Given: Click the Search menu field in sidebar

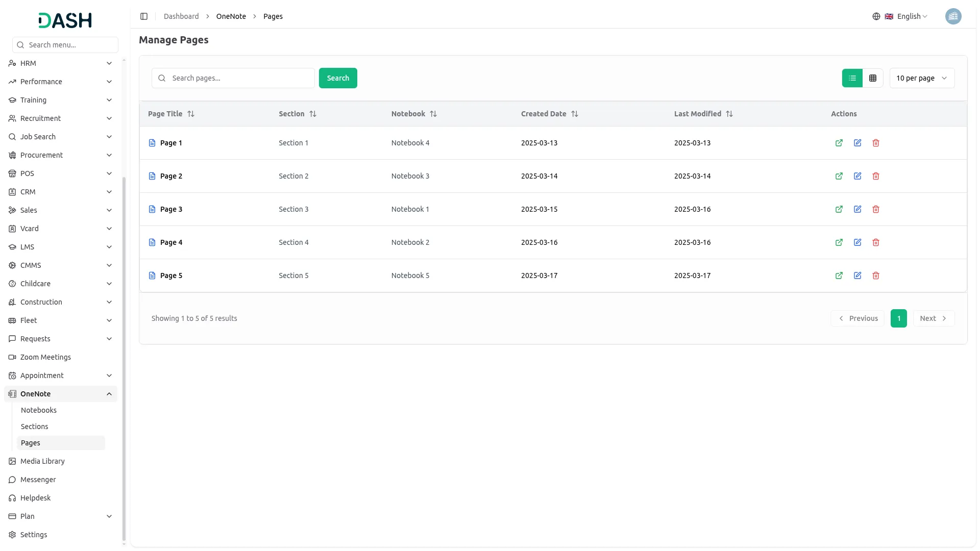Looking at the screenshot, I should 65,45.
